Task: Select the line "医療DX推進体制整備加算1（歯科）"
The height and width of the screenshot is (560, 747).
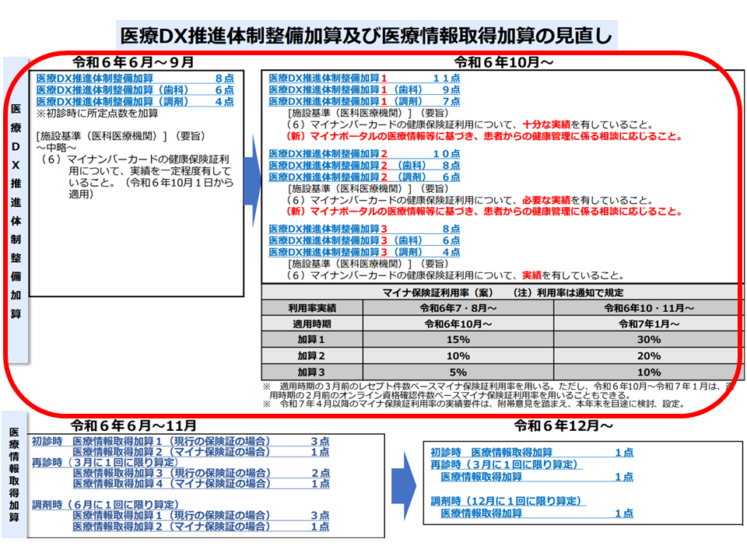Action: 364,89
